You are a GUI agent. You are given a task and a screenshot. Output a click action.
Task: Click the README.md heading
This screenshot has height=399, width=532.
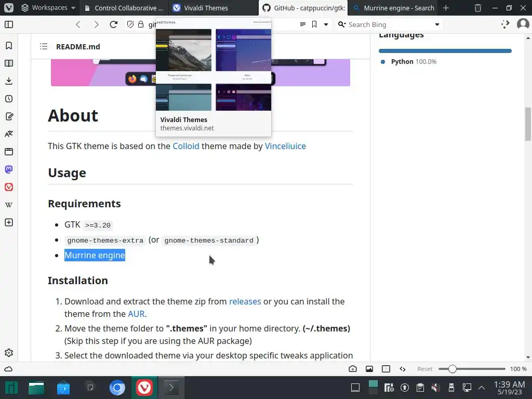pos(78,46)
